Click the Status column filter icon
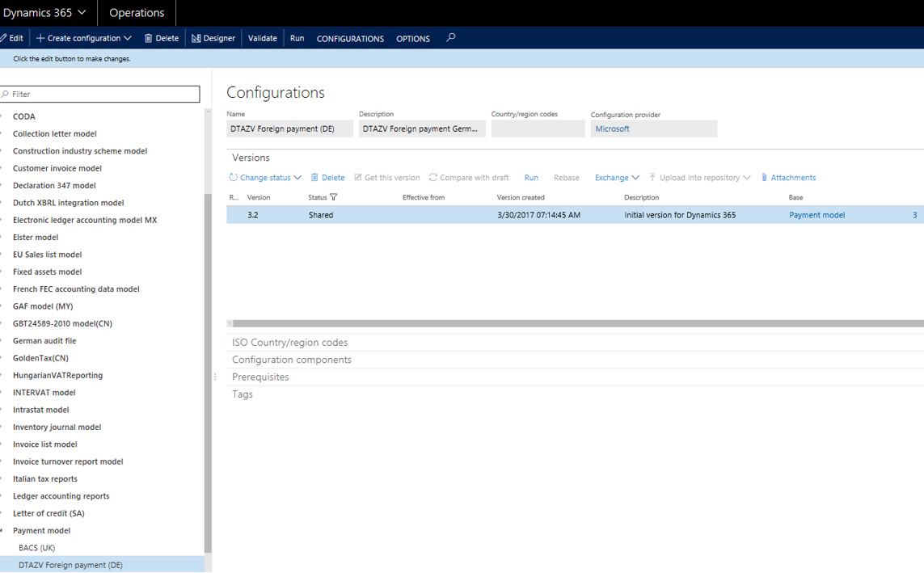The height and width of the screenshot is (573, 924). [334, 197]
